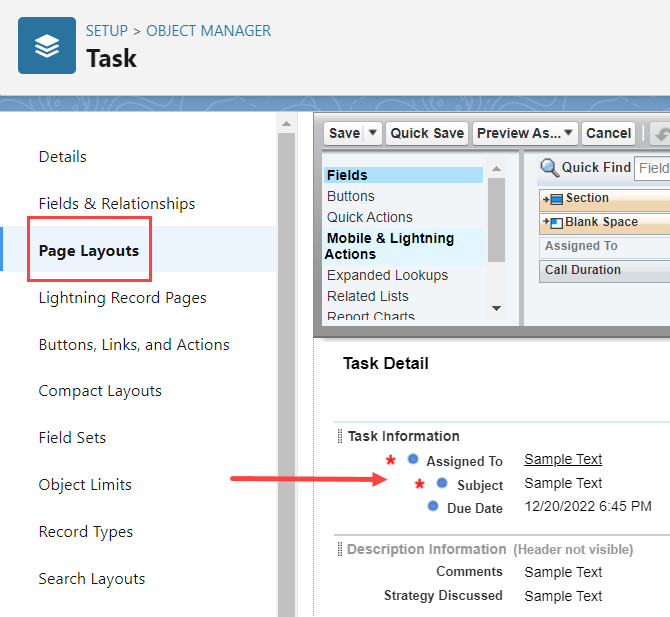Open Fields & Relationships in sidebar
Screen dimensions: 670x617
[x=117, y=204]
